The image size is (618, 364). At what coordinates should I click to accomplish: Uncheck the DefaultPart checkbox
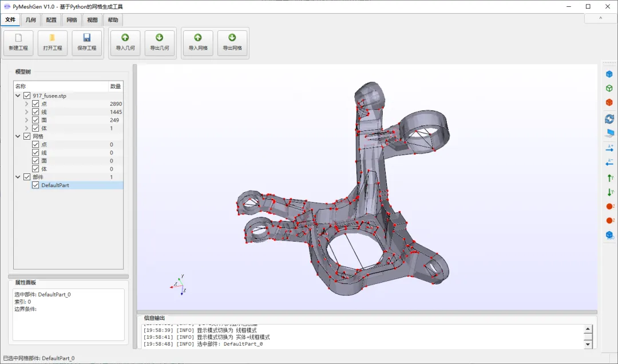tap(35, 185)
